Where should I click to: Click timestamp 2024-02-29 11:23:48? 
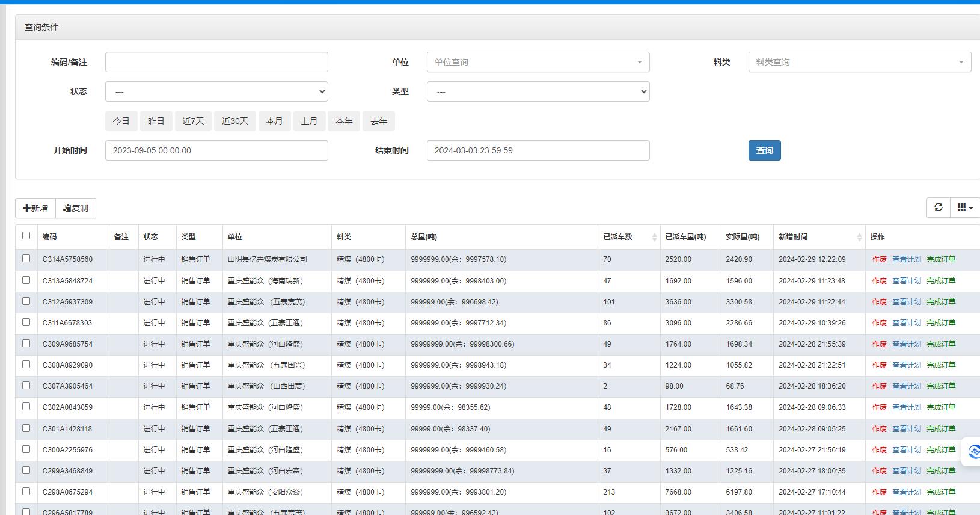pyautogui.click(x=812, y=281)
